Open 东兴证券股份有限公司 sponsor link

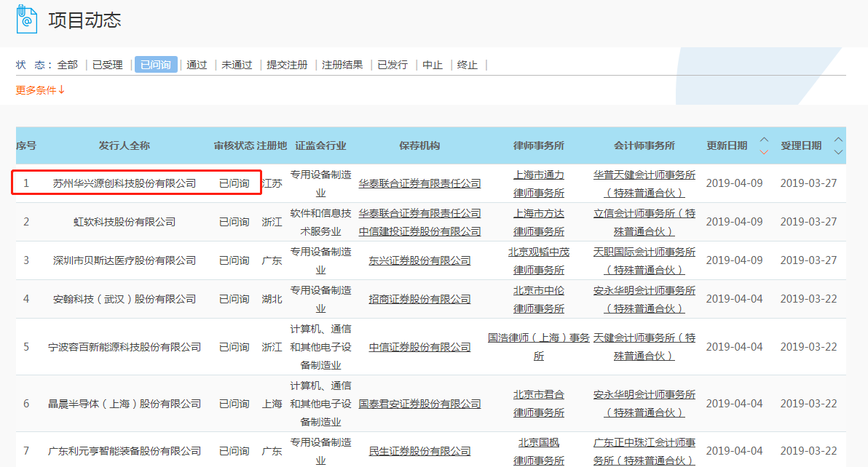[x=419, y=260]
